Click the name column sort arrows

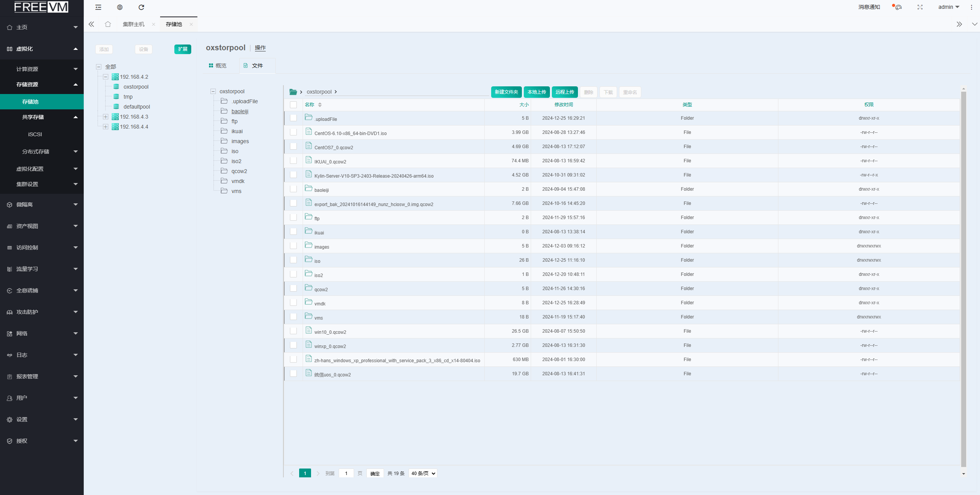320,105
